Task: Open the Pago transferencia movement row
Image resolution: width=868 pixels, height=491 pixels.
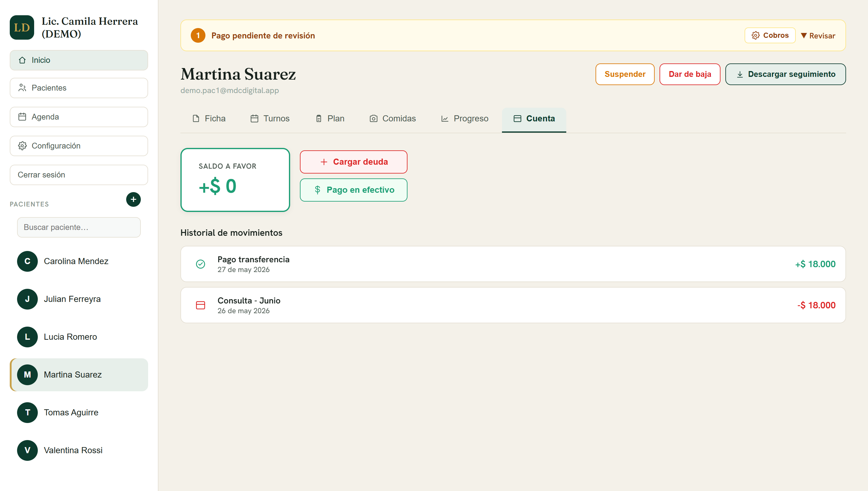Action: pyautogui.click(x=513, y=264)
